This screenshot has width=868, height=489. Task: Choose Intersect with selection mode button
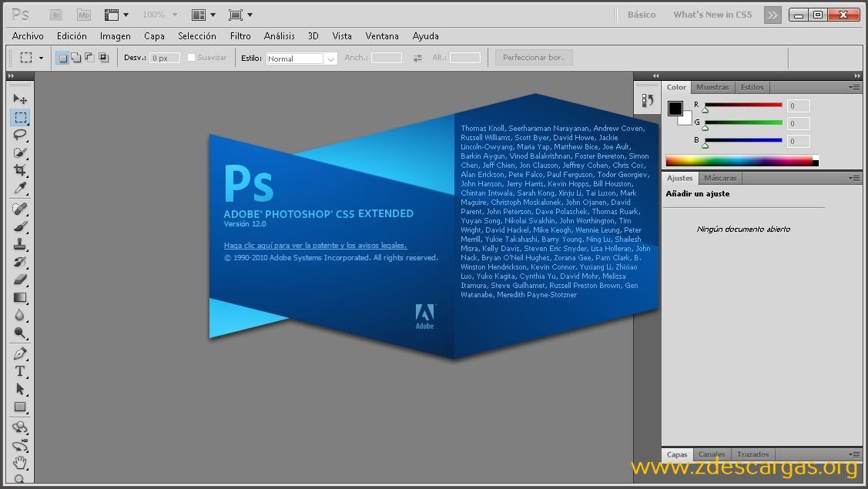[103, 58]
